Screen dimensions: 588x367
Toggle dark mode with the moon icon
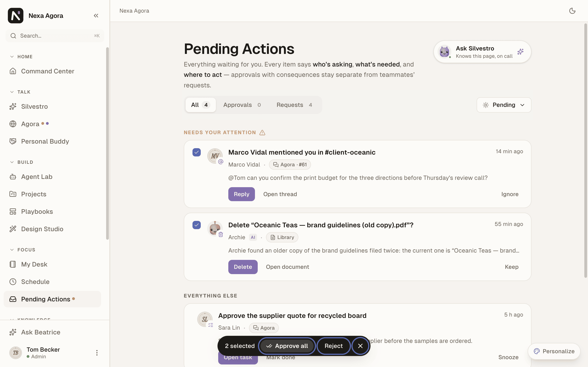pos(572,11)
